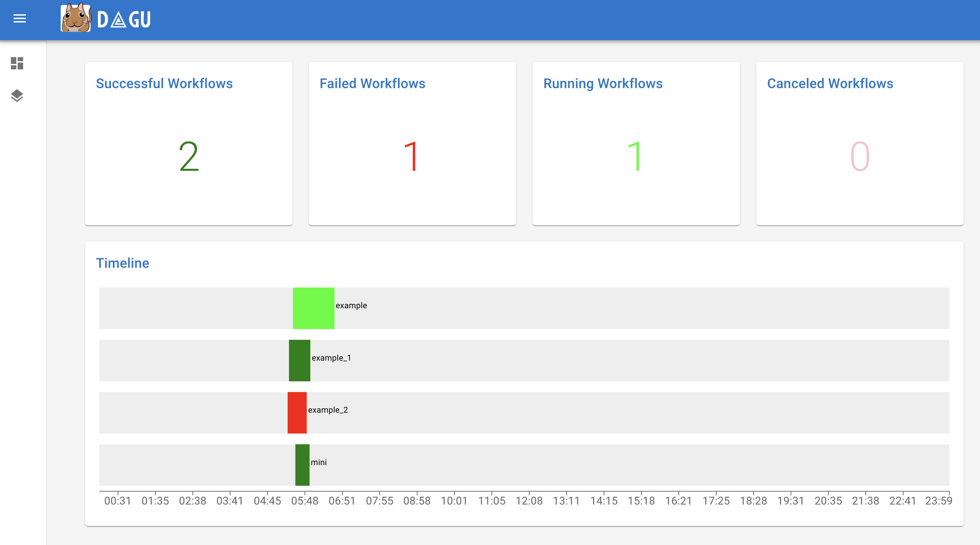Open the Dashboard sidebar icon
Viewport: 980px width, 545px height.
(17, 63)
